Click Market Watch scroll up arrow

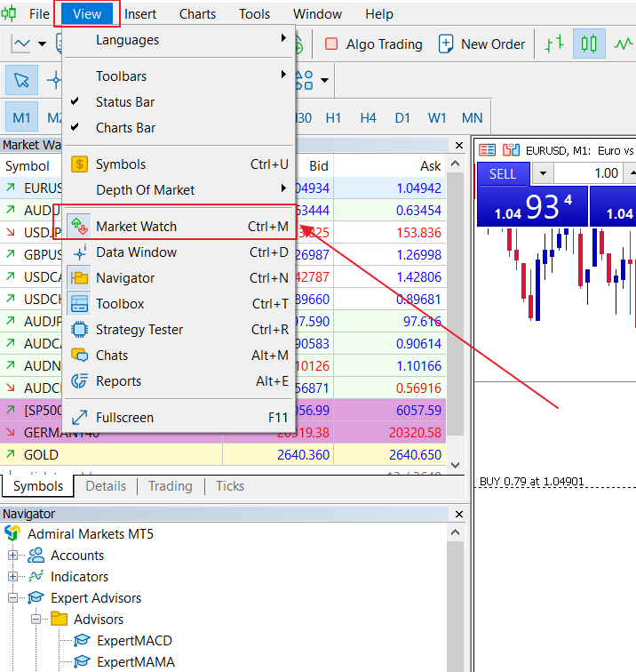(x=456, y=164)
